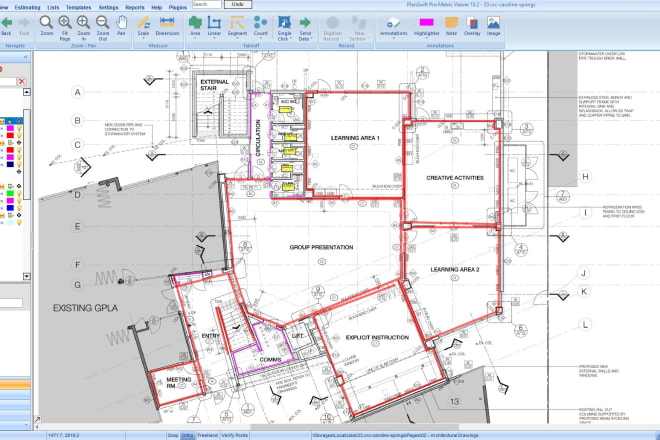Click the 'LEARNING AREA 1' room label

[355, 138]
